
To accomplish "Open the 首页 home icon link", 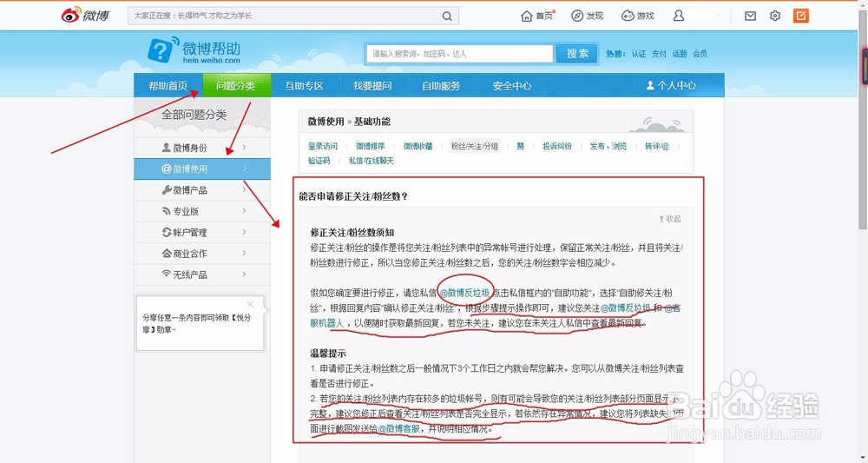I will tap(537, 16).
